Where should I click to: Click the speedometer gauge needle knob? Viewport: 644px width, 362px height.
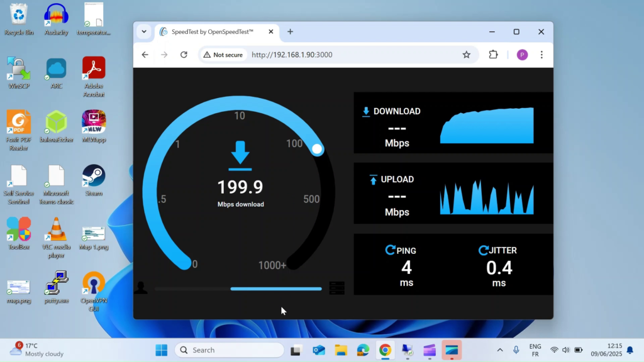[x=317, y=150]
